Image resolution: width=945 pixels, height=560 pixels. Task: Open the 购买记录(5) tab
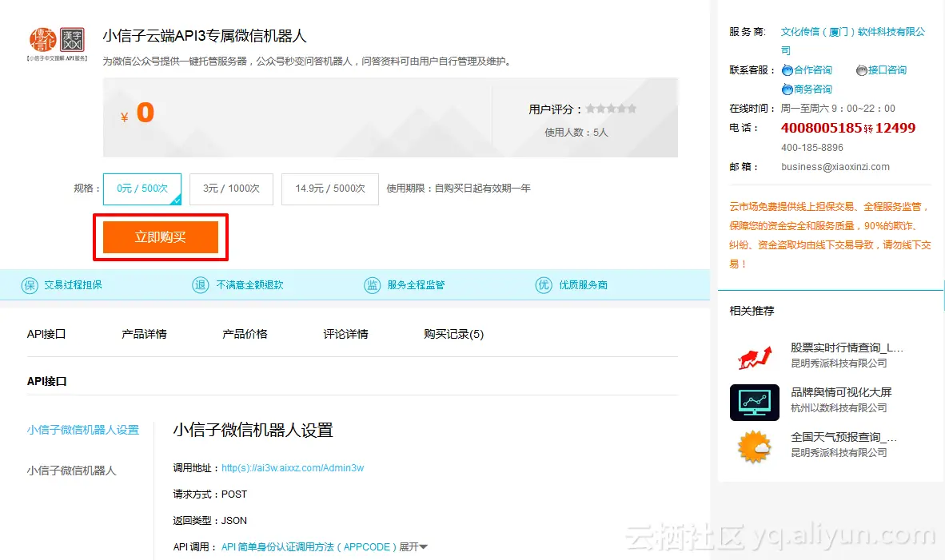point(454,334)
